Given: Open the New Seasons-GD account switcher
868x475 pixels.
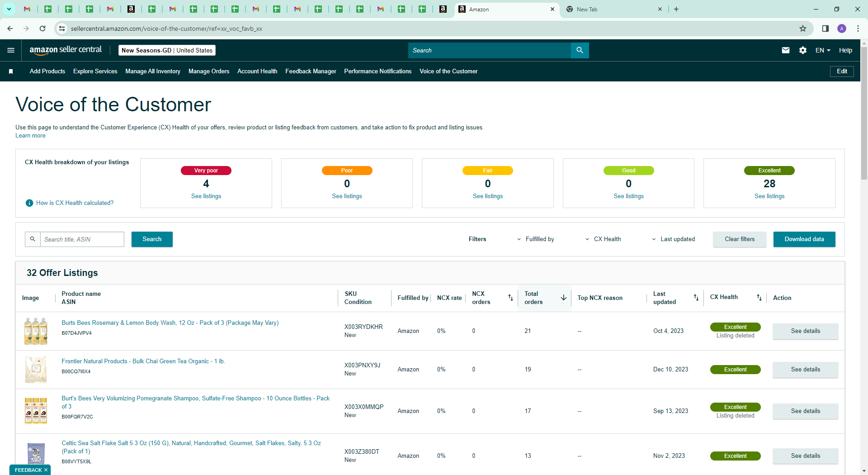Looking at the screenshot, I should coord(167,50).
